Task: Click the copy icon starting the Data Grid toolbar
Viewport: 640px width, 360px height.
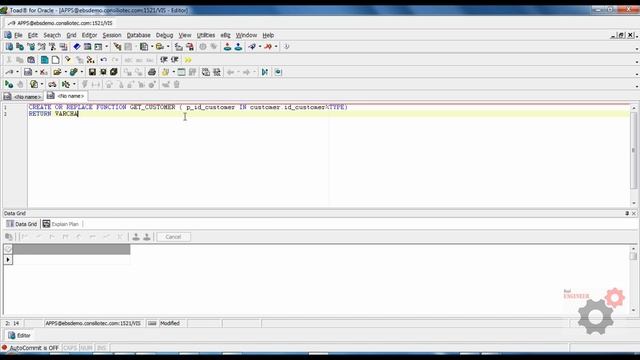Action: (9, 237)
